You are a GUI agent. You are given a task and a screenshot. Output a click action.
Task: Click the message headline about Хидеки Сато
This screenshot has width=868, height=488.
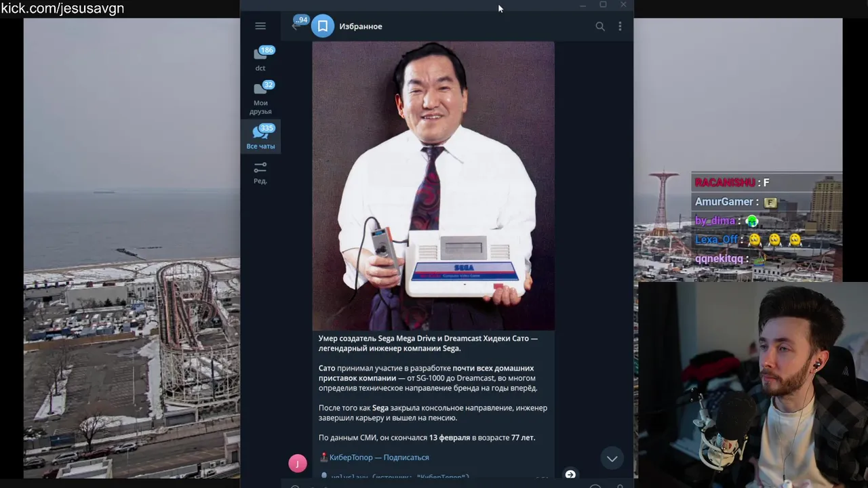point(428,344)
